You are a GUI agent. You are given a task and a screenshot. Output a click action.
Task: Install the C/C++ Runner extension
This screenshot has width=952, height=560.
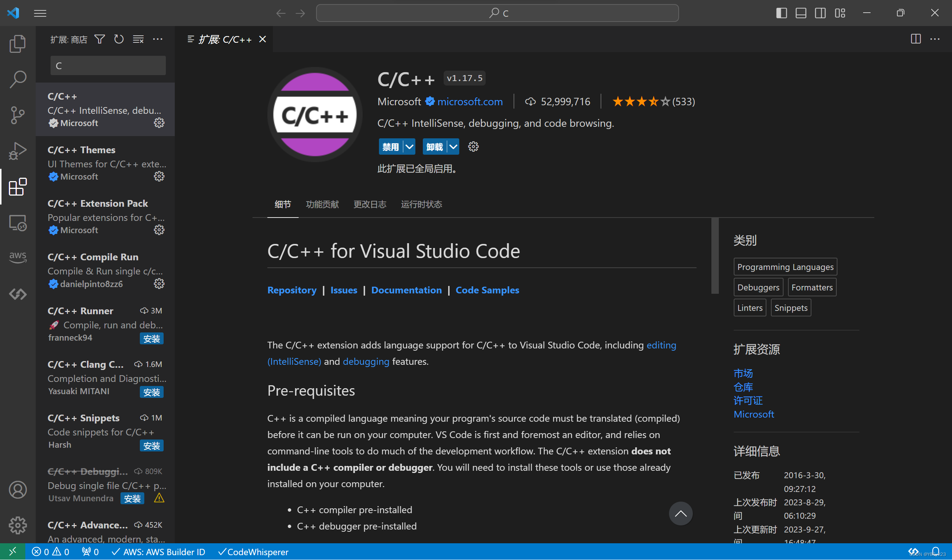point(151,339)
